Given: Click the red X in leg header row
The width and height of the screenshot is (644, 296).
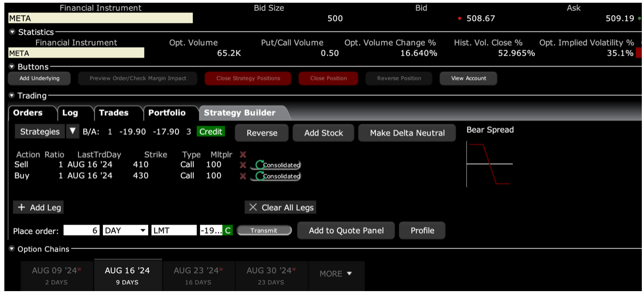Looking at the screenshot, I should (x=243, y=155).
